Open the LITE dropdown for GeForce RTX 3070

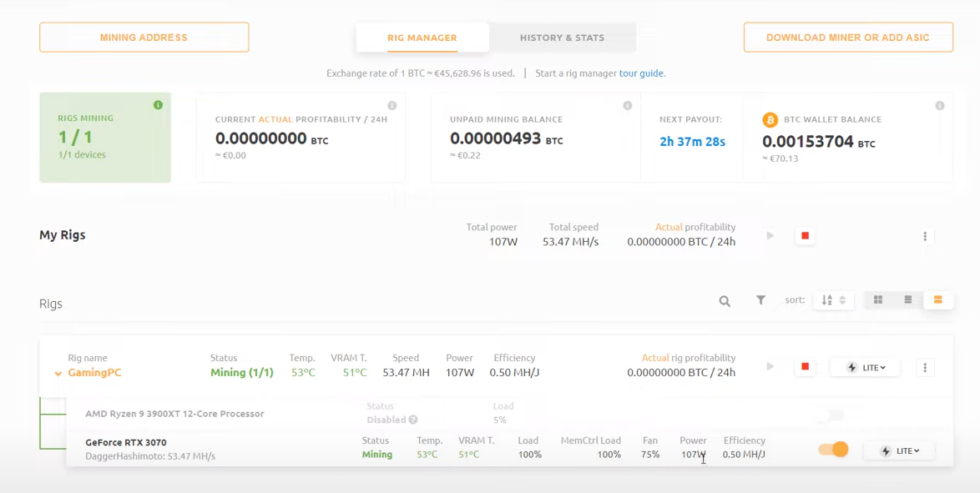pyautogui.click(x=900, y=450)
